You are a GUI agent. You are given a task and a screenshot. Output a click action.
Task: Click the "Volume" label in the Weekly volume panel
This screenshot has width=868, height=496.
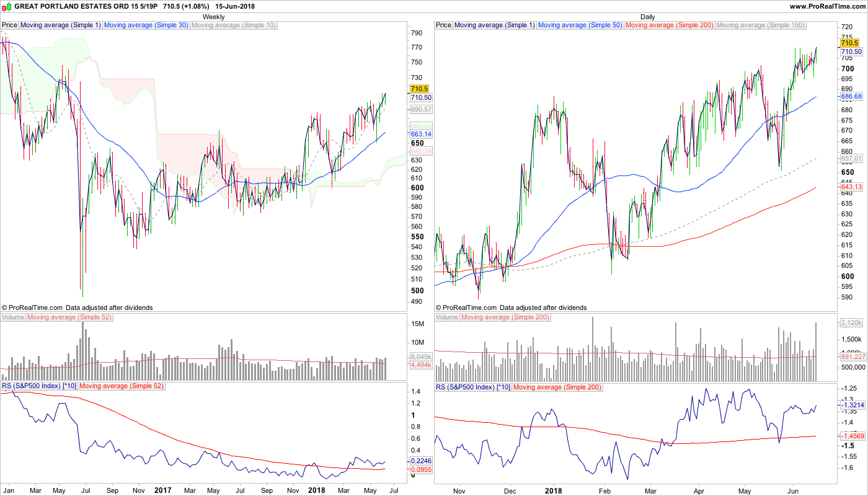tap(13, 317)
